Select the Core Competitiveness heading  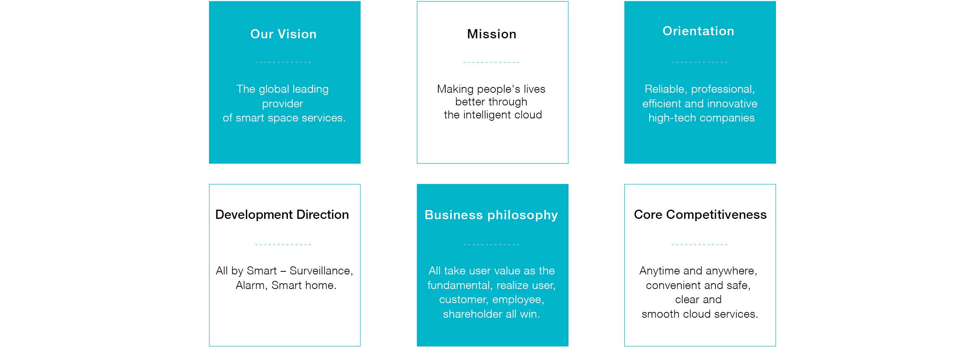click(700, 215)
